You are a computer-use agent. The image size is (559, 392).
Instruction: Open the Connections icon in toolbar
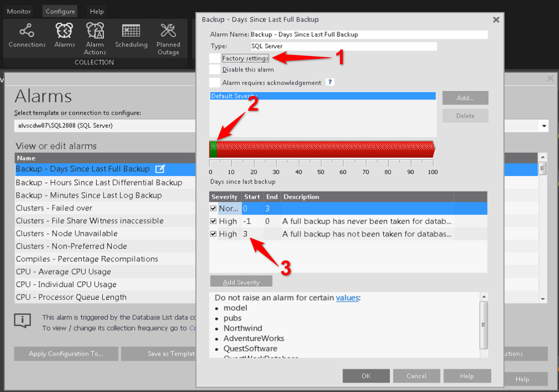click(27, 31)
